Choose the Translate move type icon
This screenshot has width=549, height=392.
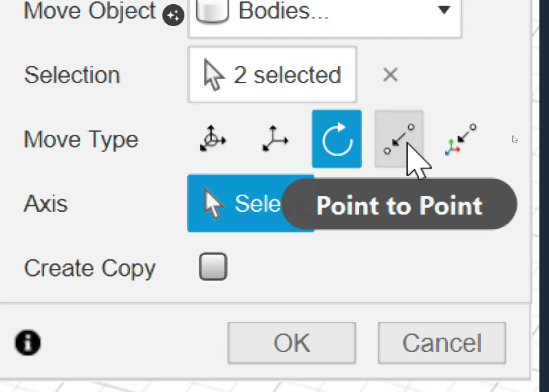[275, 139]
